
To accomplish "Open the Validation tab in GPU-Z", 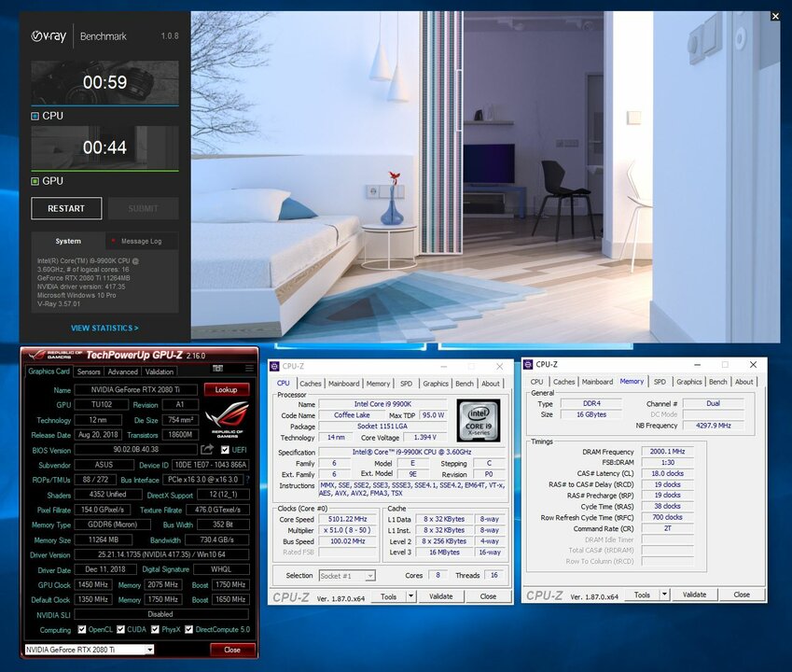I will 160,371.
